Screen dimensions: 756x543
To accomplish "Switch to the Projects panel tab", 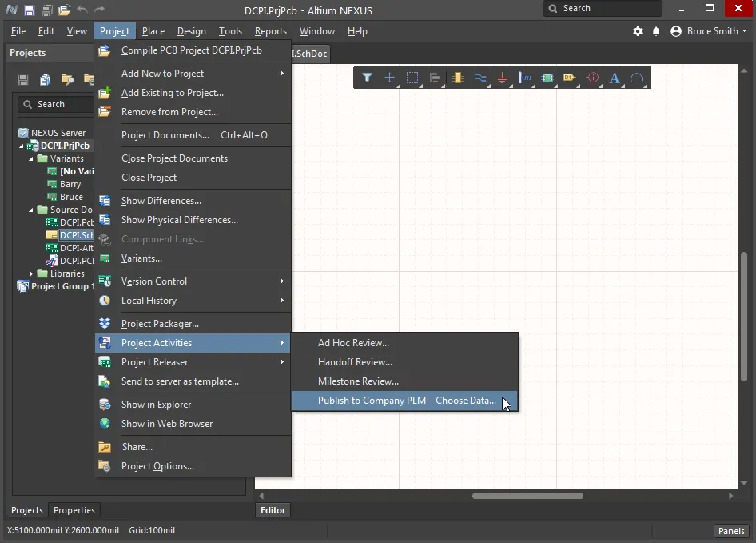I will 27,510.
